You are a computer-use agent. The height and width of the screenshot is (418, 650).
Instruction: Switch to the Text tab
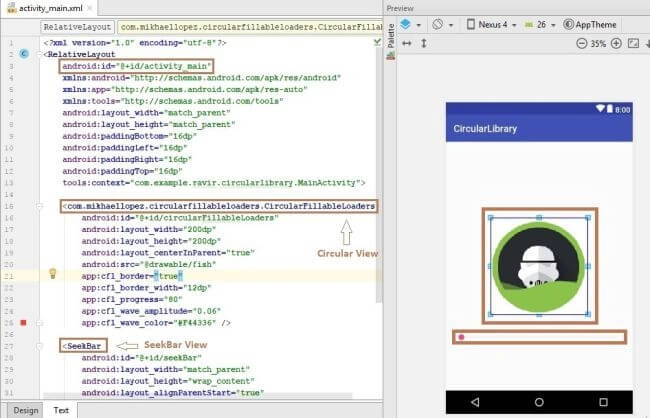61,410
